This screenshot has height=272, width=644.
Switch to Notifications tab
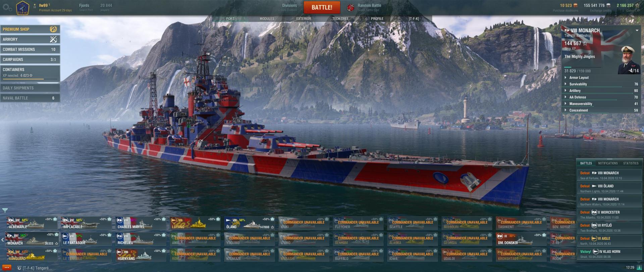pos(607,163)
